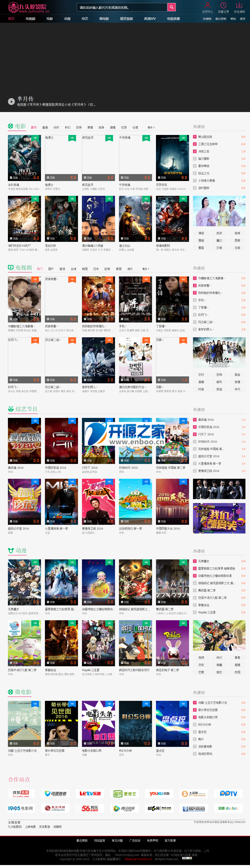Click the 电影 section film reel icon

[11, 126]
